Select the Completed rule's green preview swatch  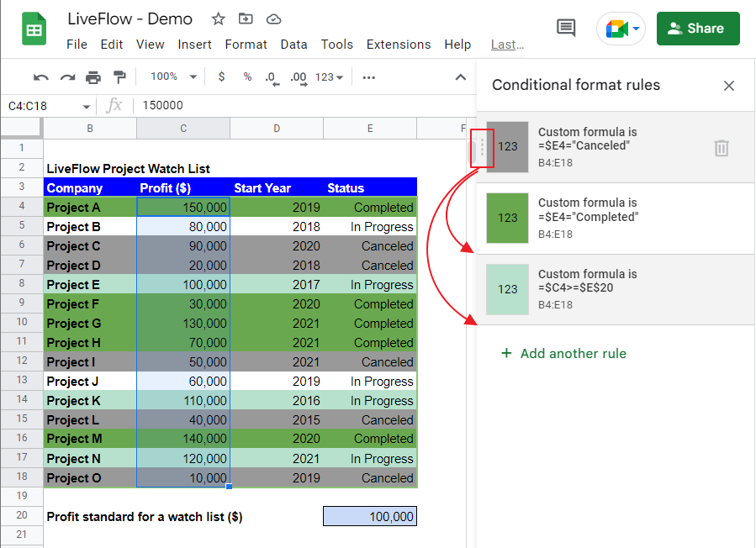[x=507, y=218]
